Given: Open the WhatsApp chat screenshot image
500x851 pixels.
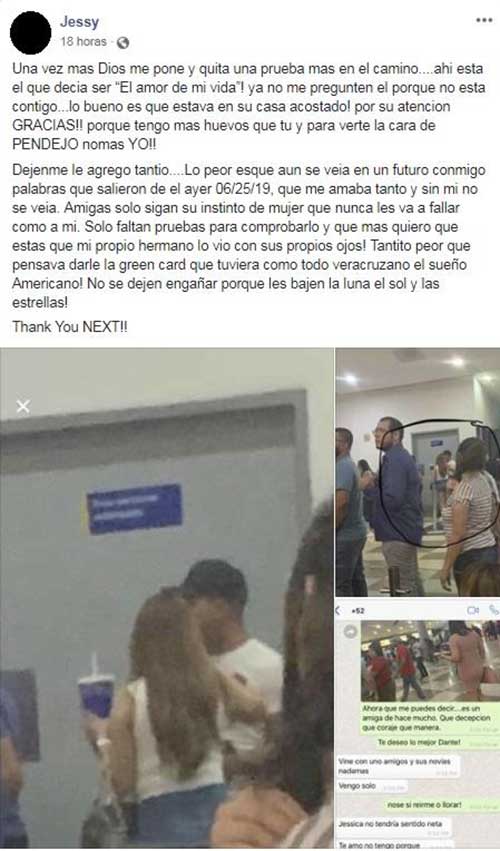Looking at the screenshot, I should (x=417, y=725).
